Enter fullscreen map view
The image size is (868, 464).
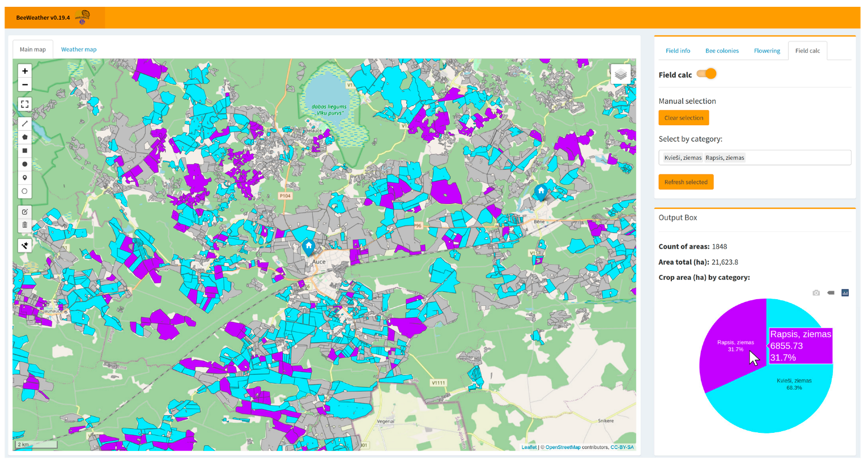pos(25,104)
